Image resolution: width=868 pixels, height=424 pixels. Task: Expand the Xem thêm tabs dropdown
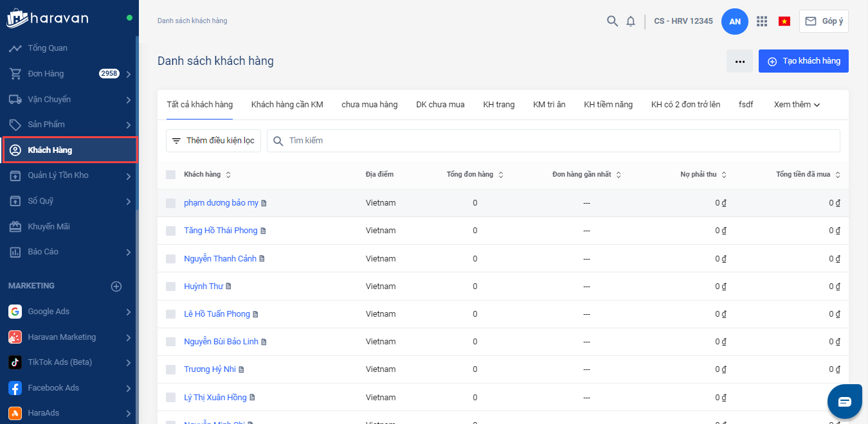click(x=797, y=105)
